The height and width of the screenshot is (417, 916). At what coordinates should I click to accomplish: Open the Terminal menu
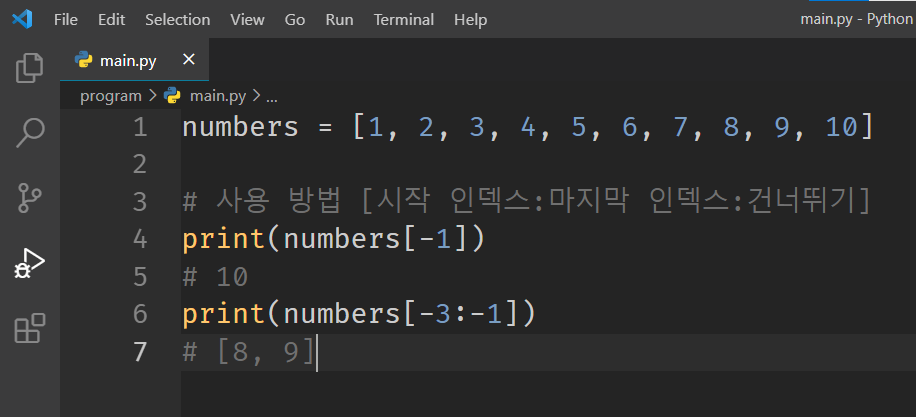coord(404,20)
